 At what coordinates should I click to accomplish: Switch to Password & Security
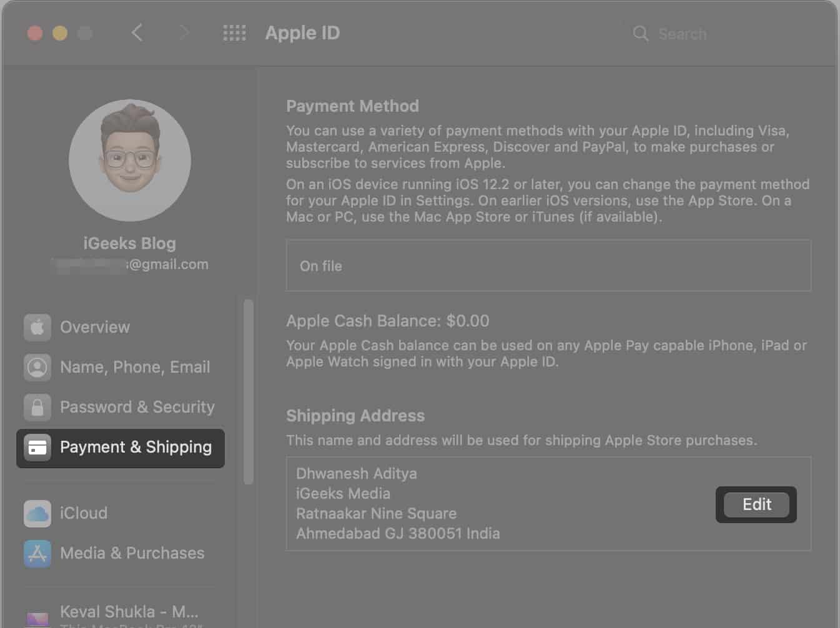click(x=120, y=407)
